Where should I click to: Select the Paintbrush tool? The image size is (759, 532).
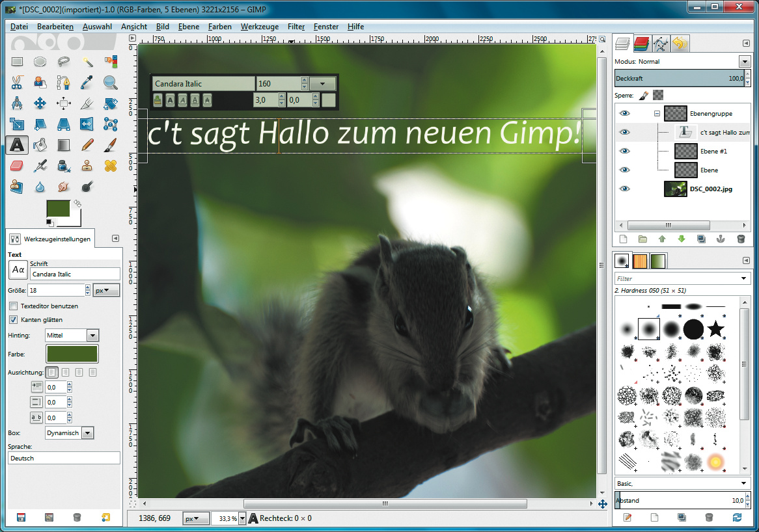tap(111, 144)
